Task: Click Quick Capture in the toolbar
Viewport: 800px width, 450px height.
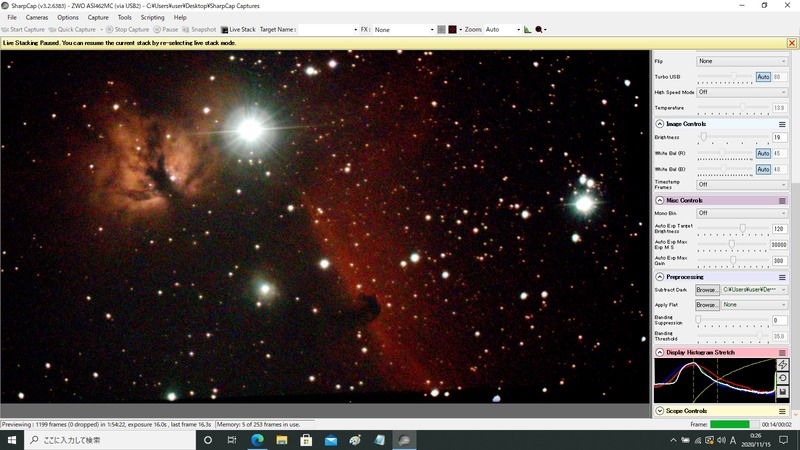Action: pyautogui.click(x=72, y=30)
